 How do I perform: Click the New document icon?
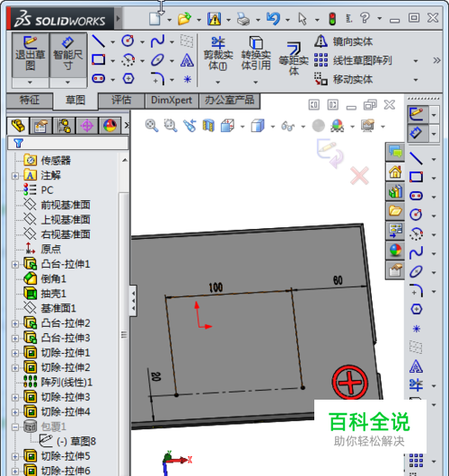[154, 19]
